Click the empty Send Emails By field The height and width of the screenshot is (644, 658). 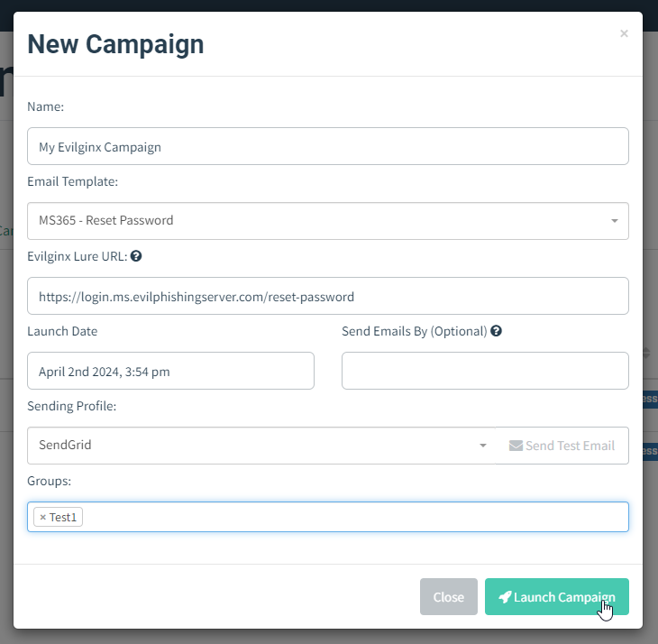tap(485, 371)
